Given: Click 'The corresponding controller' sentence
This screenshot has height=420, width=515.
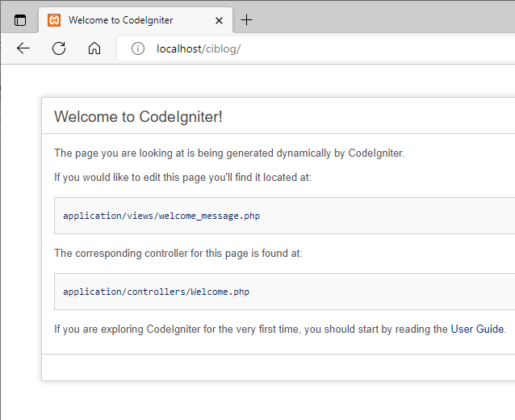Looking at the screenshot, I should (x=178, y=254).
